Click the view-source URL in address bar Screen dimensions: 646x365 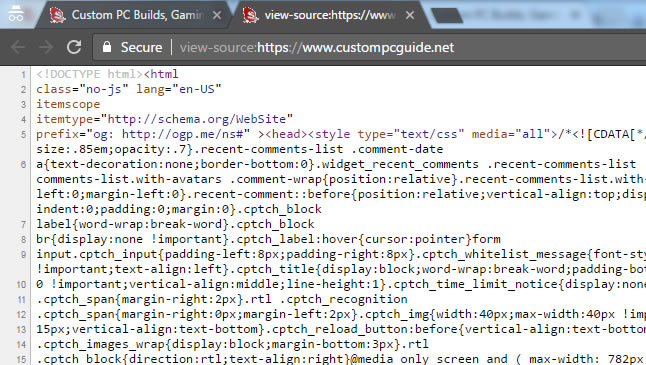coord(316,47)
